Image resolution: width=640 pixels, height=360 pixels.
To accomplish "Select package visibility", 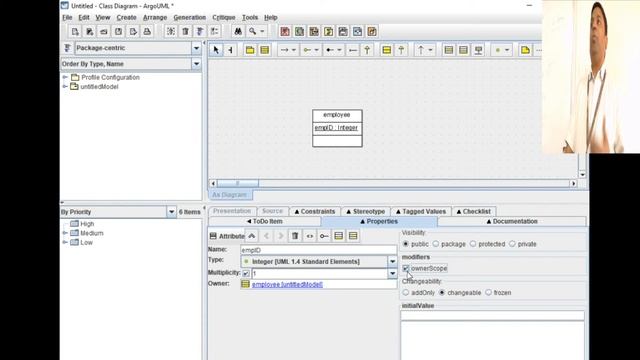I will click(436, 244).
